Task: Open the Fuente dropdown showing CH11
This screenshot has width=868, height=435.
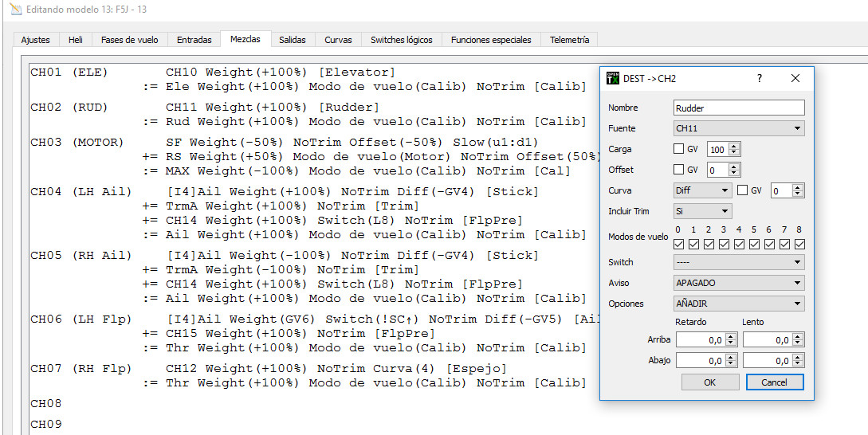Action: 739,128
